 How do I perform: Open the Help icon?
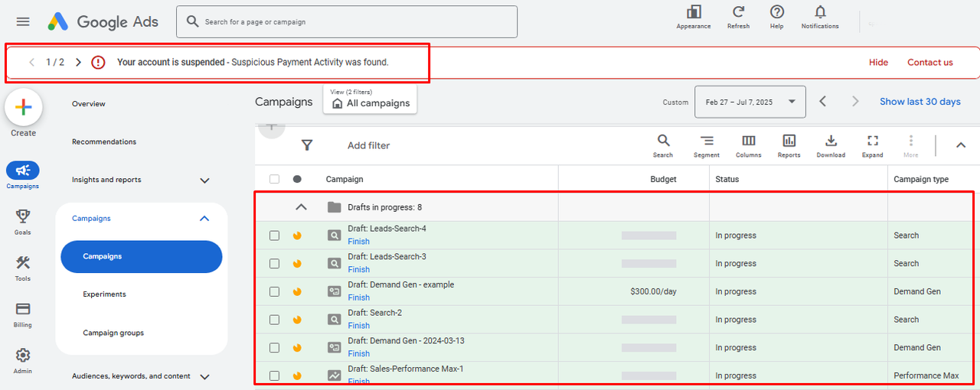point(776,12)
